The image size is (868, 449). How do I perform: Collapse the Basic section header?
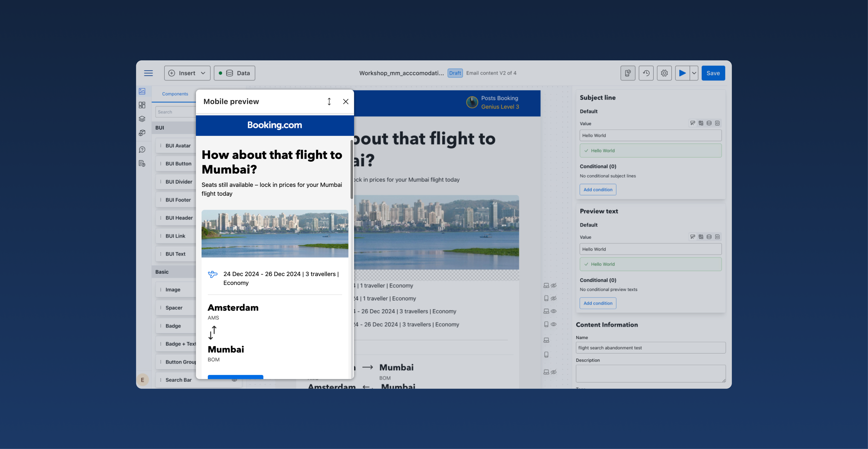click(174, 272)
